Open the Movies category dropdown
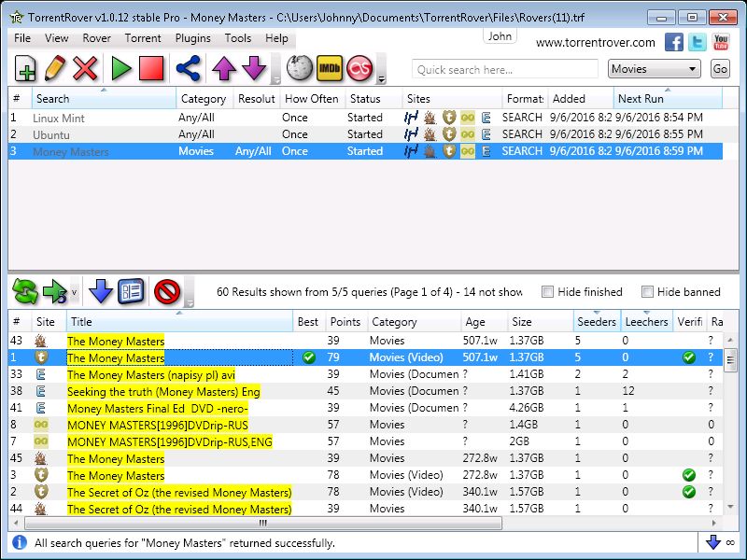Viewport: 747px width, 560px height. [x=655, y=69]
